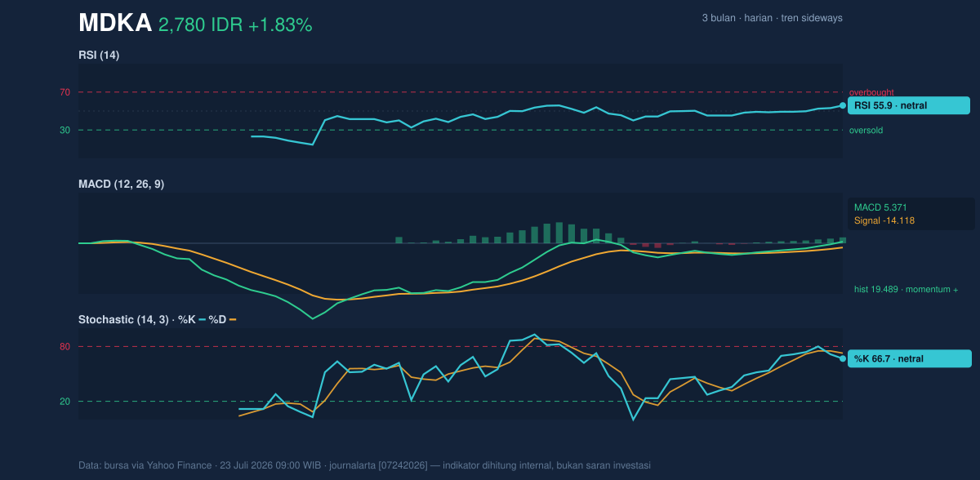The image size is (980, 480).
Task: Click the Stochastic 80 axis label
Action: pyautogui.click(x=65, y=347)
